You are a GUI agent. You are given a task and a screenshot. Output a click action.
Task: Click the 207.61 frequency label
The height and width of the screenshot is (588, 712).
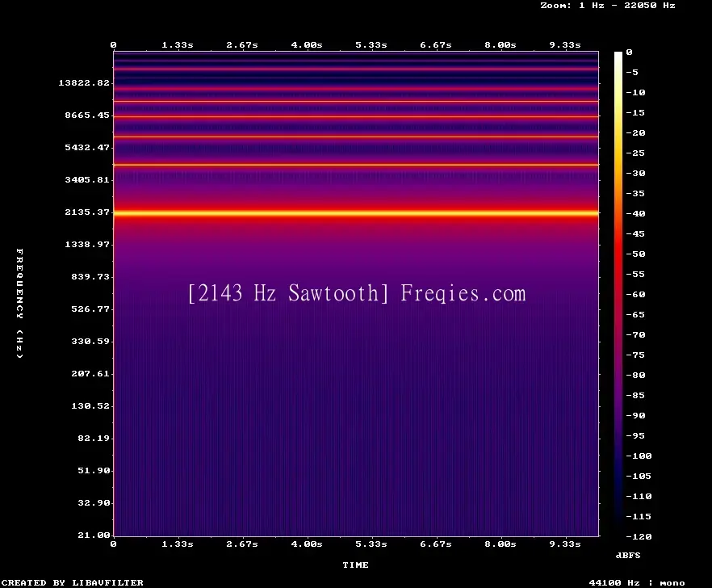click(x=90, y=373)
